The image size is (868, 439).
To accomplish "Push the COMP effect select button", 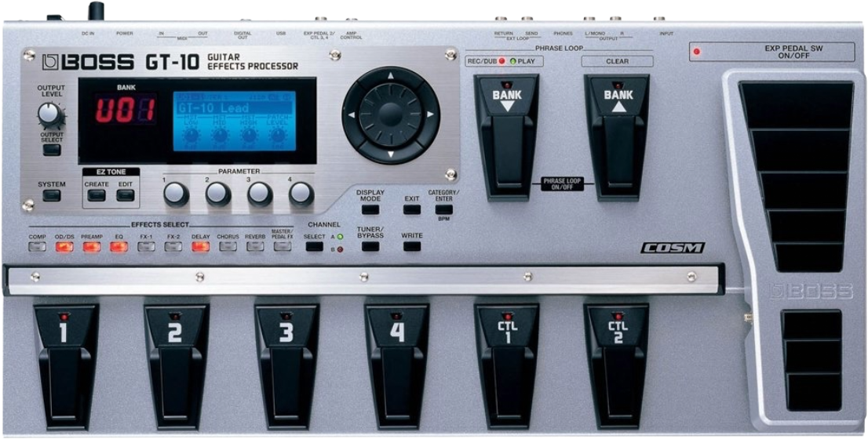I will tap(37, 247).
